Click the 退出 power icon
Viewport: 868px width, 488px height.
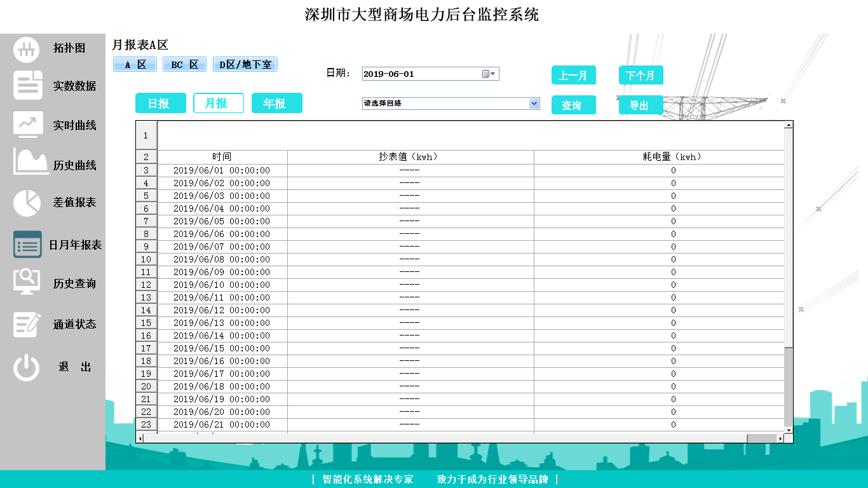click(x=27, y=367)
